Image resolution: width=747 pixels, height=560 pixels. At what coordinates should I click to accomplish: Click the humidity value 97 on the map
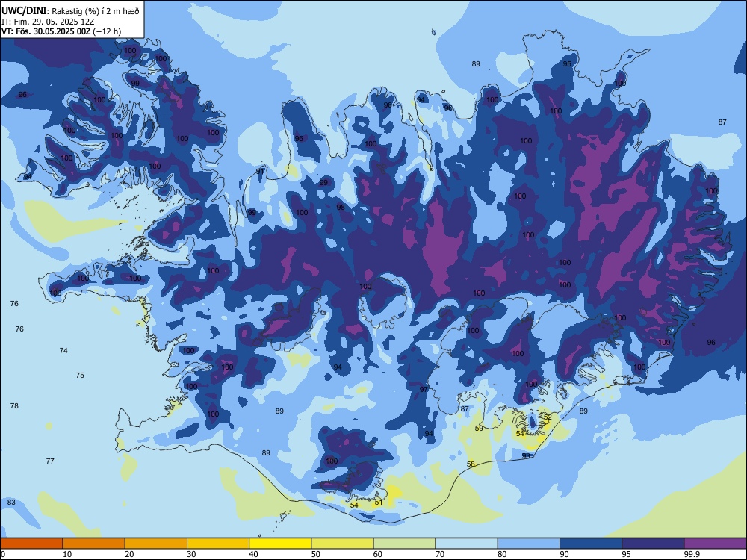point(424,389)
